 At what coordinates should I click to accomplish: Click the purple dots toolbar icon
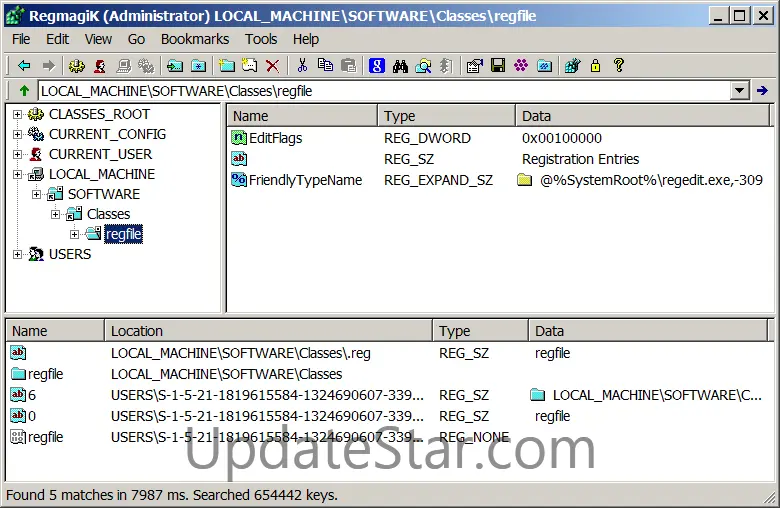521,65
